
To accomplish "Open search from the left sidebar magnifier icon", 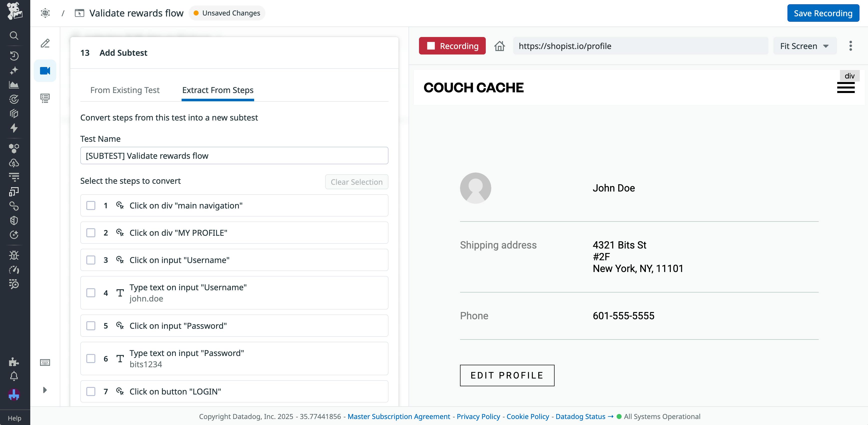I will (x=14, y=35).
